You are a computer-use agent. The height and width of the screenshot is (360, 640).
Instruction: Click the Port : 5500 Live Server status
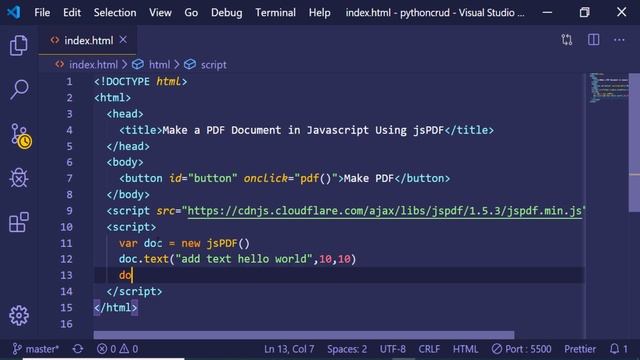[521, 349]
